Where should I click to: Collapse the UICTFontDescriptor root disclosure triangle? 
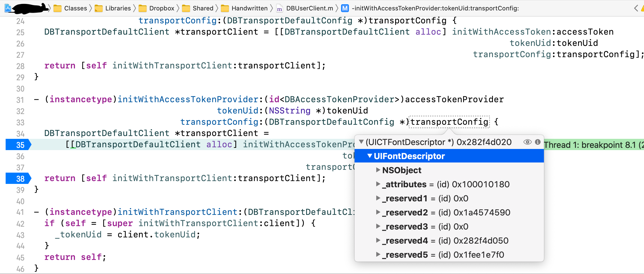[361, 142]
